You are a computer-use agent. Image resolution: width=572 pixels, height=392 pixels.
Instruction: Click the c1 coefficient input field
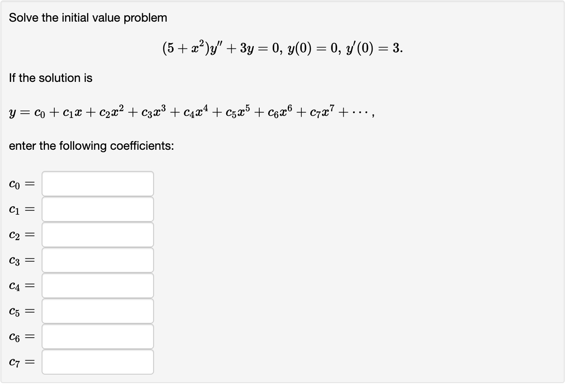tap(97, 209)
